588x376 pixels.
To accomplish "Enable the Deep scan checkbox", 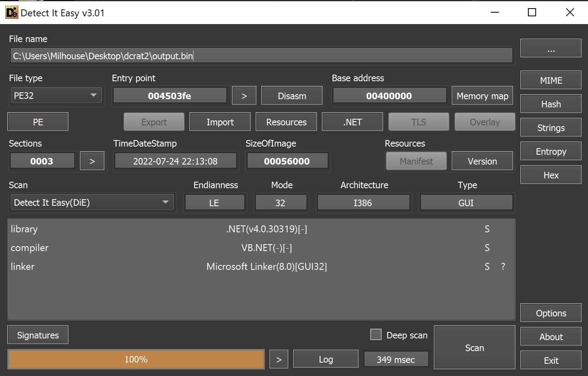I will click(x=376, y=334).
